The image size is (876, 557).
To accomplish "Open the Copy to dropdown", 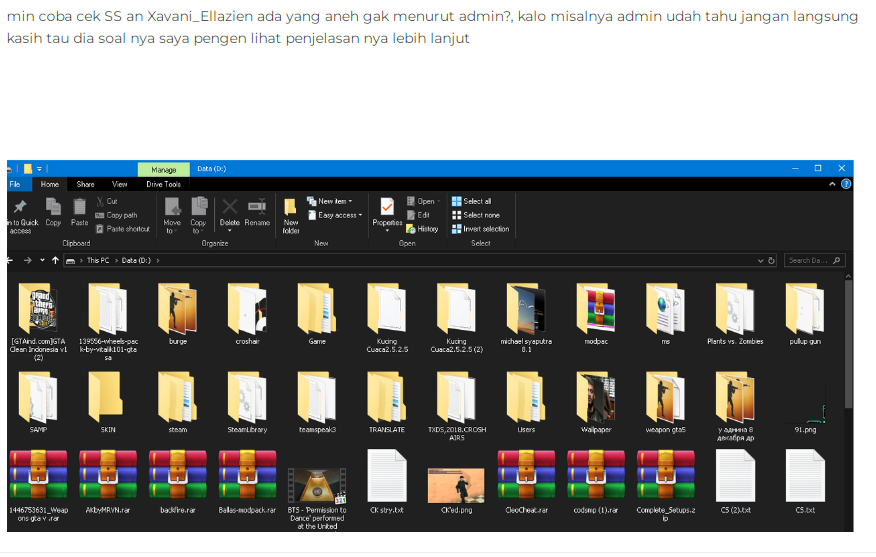I will [x=198, y=215].
